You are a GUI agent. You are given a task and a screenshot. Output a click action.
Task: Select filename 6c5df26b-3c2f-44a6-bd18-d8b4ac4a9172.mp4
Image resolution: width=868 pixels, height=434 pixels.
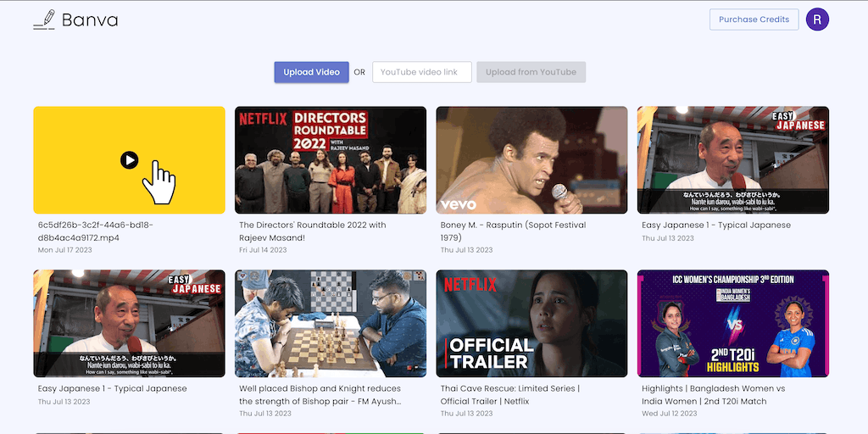(x=96, y=231)
